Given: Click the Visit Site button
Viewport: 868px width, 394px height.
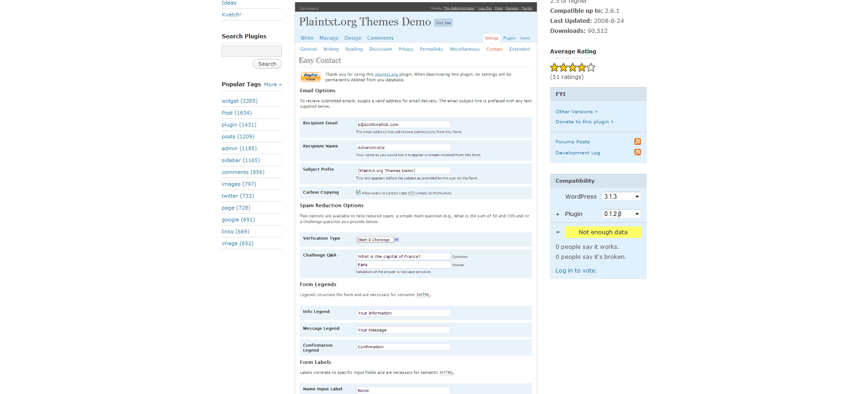Looking at the screenshot, I should click(x=443, y=23).
